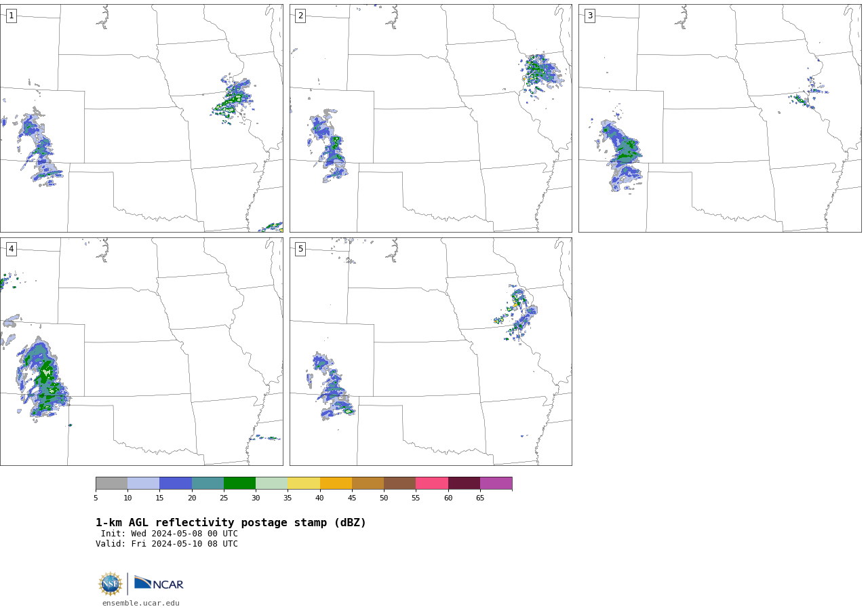Click the Init: Wed 2024-05-08 00 UTC text

(x=170, y=534)
